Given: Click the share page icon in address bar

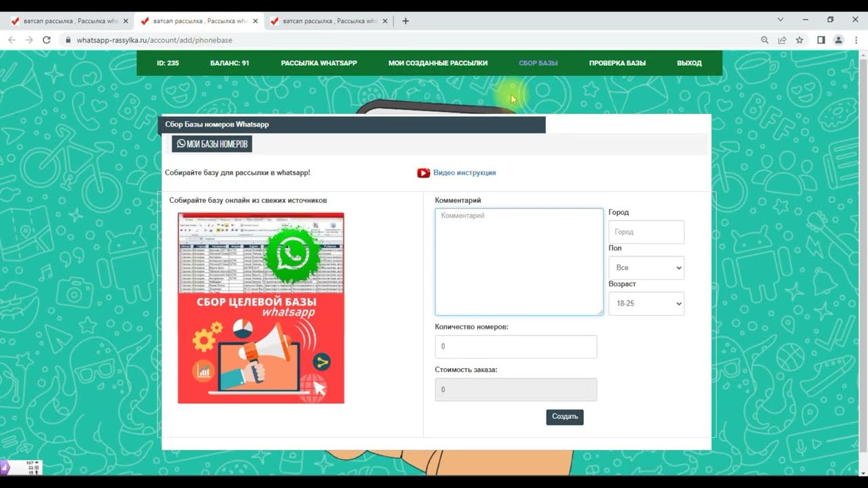Looking at the screenshot, I should pyautogui.click(x=782, y=40).
